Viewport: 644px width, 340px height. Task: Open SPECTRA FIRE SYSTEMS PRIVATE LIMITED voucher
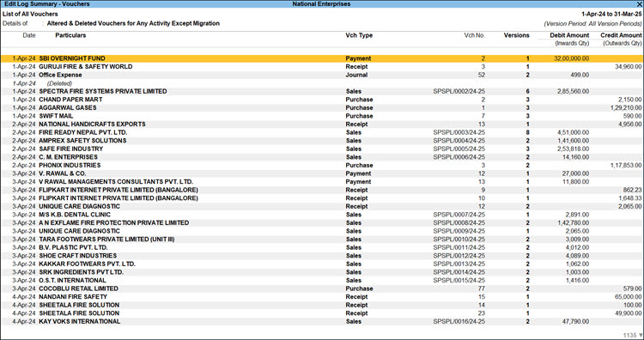[322, 92]
